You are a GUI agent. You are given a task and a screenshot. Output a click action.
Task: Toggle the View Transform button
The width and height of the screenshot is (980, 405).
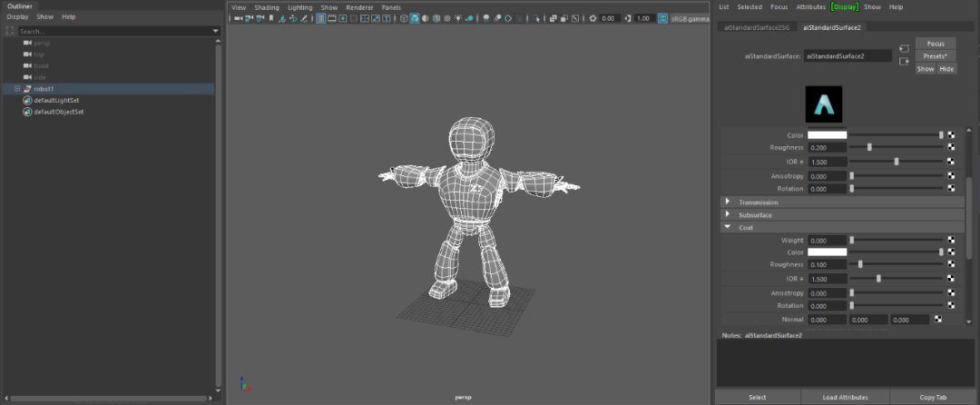pos(662,19)
